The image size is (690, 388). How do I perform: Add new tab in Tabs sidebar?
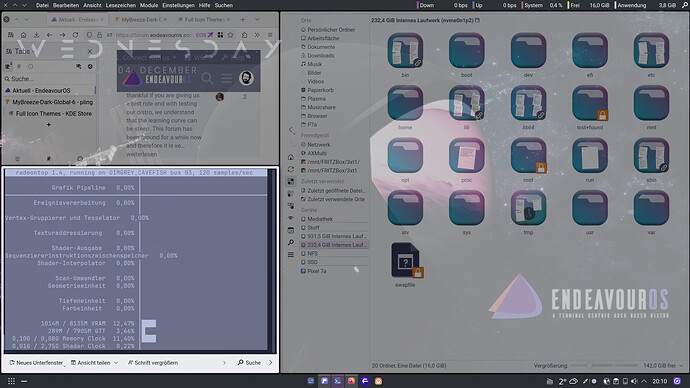point(49,125)
